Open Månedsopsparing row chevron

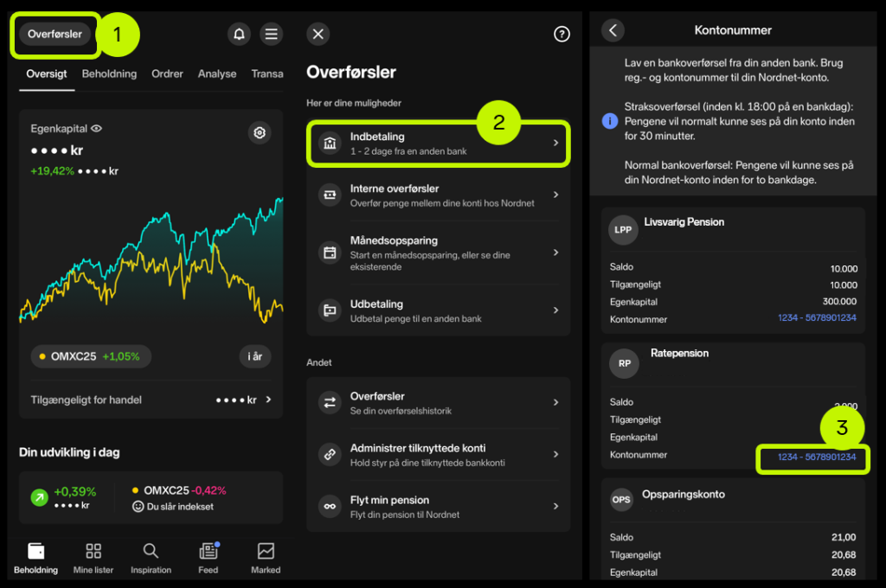[x=556, y=252]
